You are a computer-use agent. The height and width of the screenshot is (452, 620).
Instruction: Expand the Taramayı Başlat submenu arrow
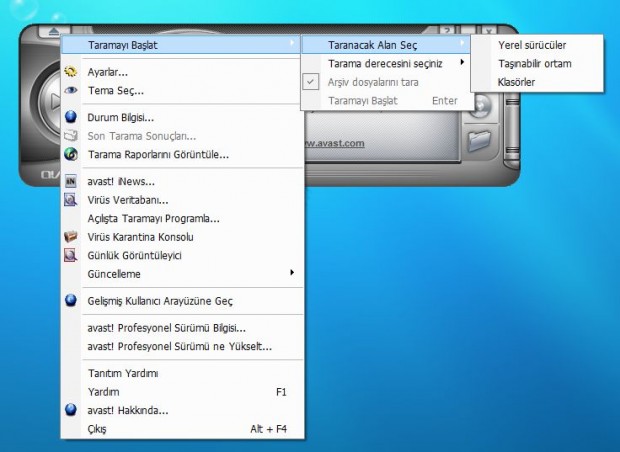coord(292,42)
